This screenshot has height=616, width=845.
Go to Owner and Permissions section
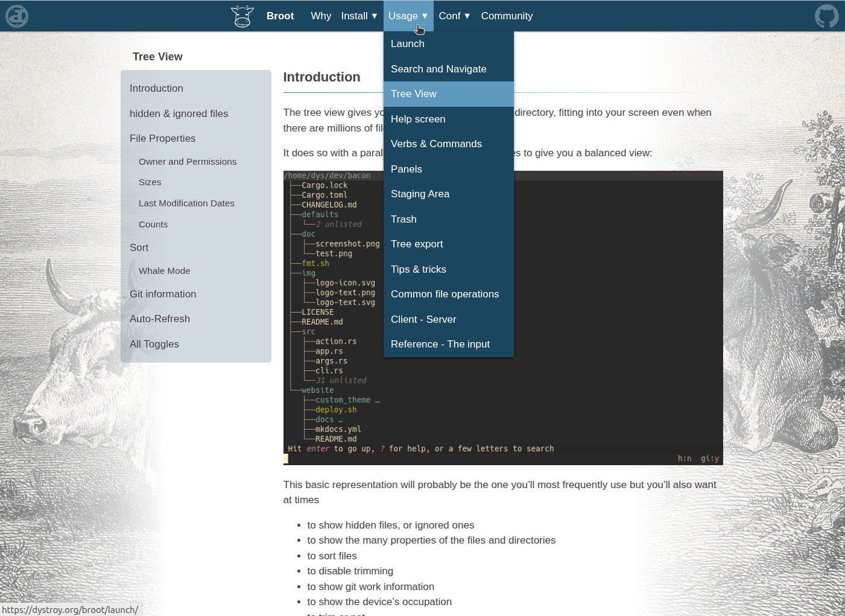[x=188, y=162]
